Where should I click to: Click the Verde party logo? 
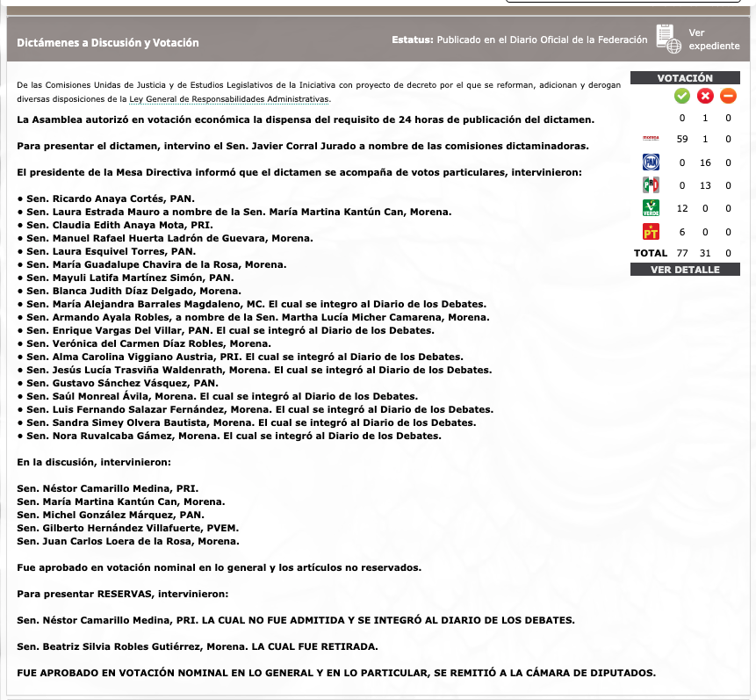(651, 208)
